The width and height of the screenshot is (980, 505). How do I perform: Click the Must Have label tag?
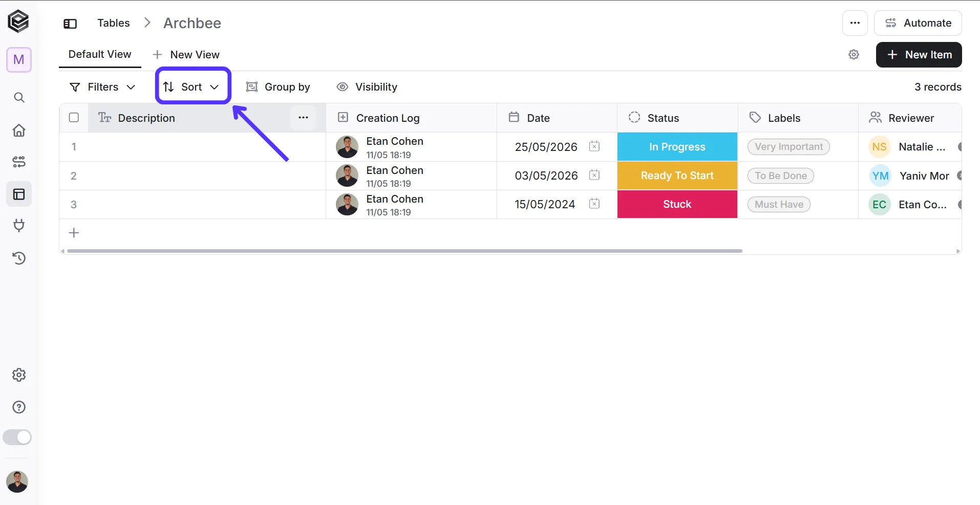[779, 204]
